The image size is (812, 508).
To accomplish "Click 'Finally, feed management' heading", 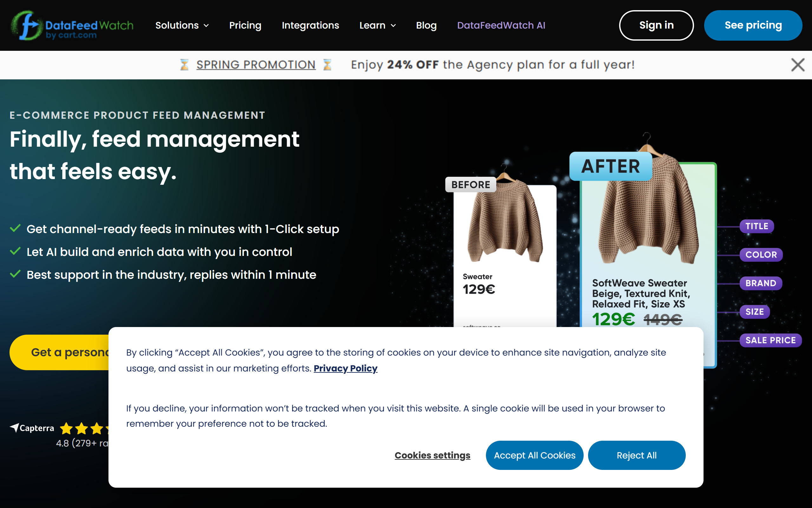I will (154, 139).
